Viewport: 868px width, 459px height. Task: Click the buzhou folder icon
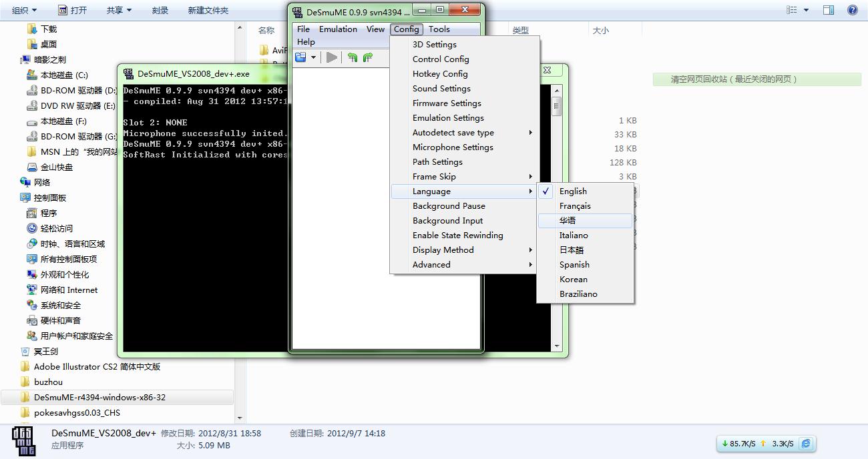click(x=25, y=382)
